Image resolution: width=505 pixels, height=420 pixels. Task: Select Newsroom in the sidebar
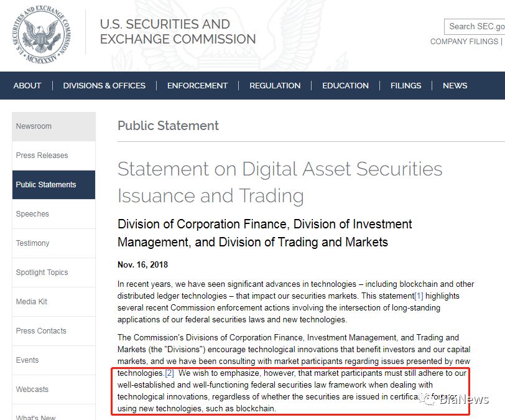click(34, 126)
